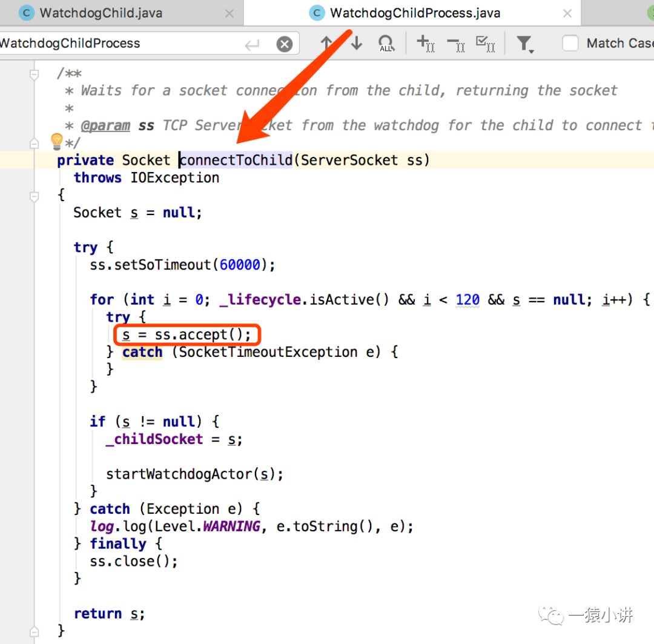Viewport: 654px width, 644px height.
Task: Collapse the Javadoc comment fold marker
Action: (x=34, y=75)
